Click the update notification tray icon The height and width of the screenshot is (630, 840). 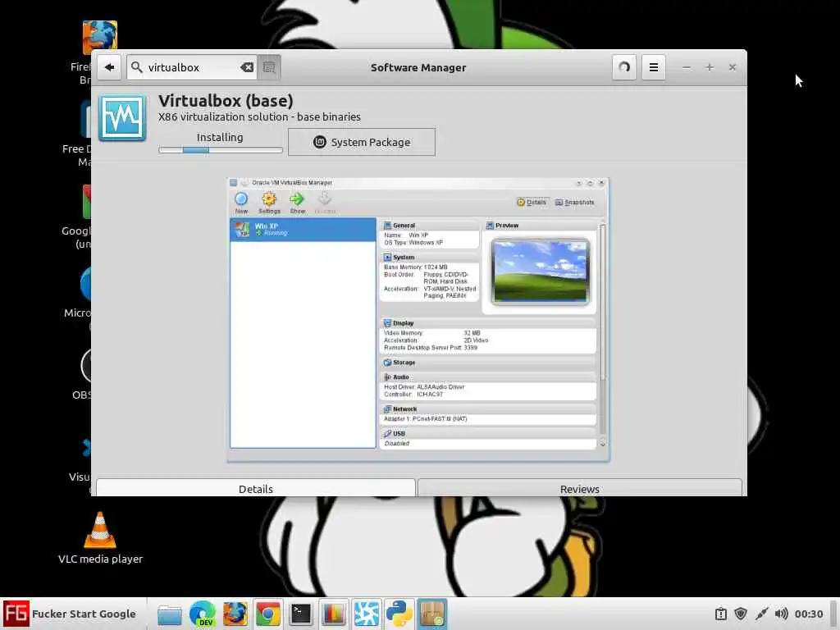coord(721,614)
